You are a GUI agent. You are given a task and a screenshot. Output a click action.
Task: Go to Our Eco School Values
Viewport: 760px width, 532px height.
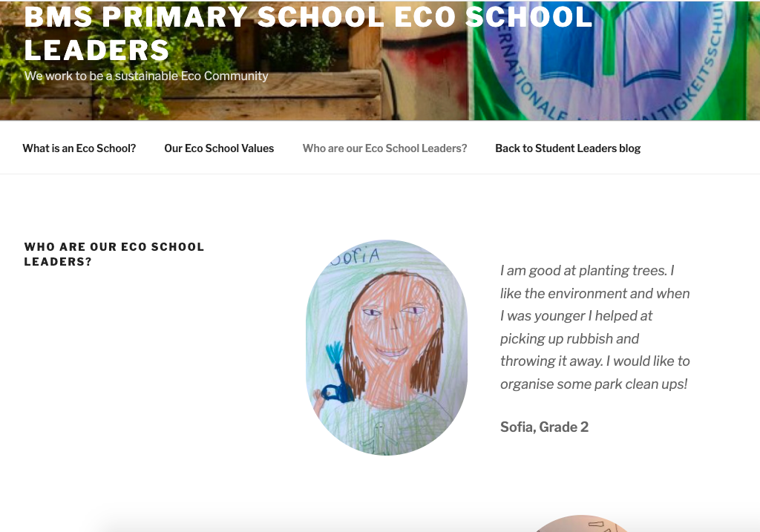coord(219,148)
